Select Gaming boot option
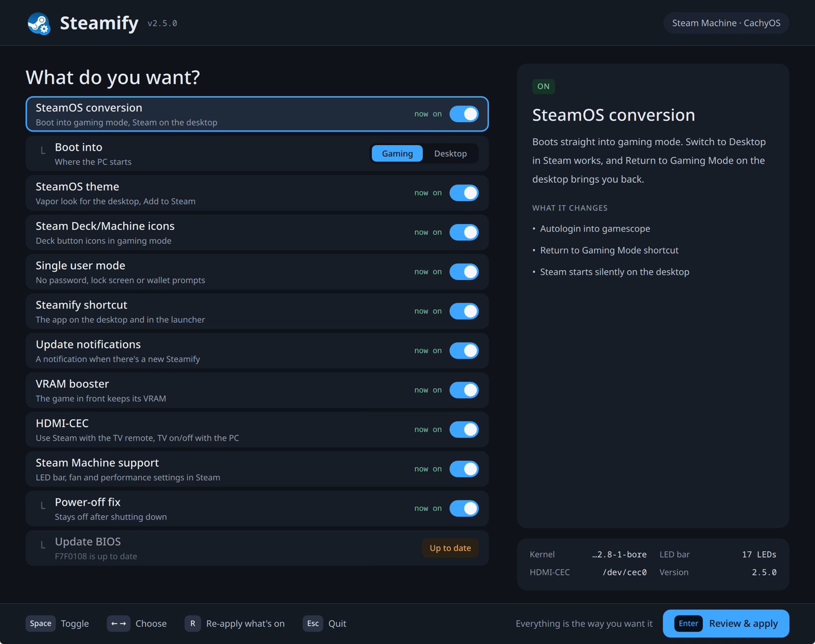The image size is (815, 644). [397, 154]
